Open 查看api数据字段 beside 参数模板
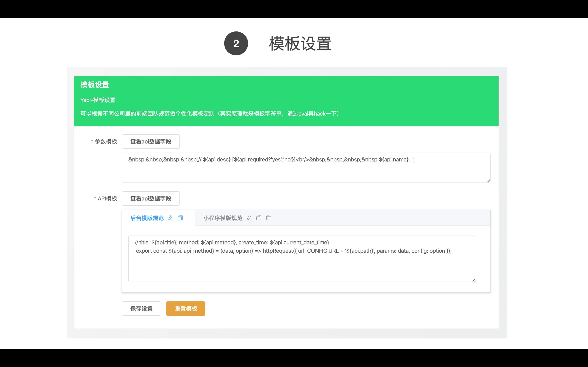 click(151, 141)
